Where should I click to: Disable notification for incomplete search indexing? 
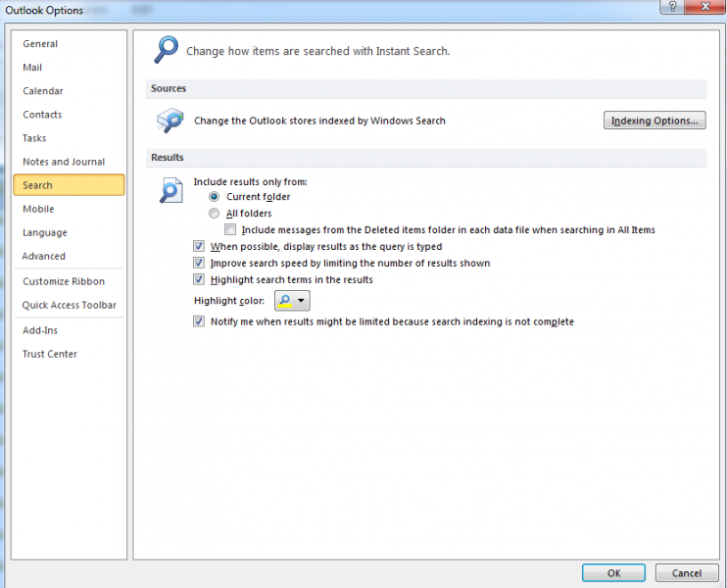coord(200,321)
